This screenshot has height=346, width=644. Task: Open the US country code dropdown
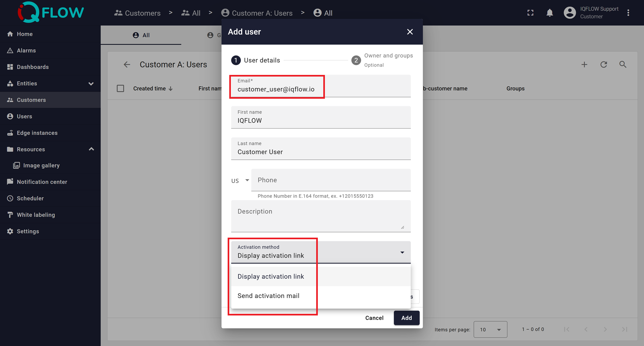pos(240,180)
